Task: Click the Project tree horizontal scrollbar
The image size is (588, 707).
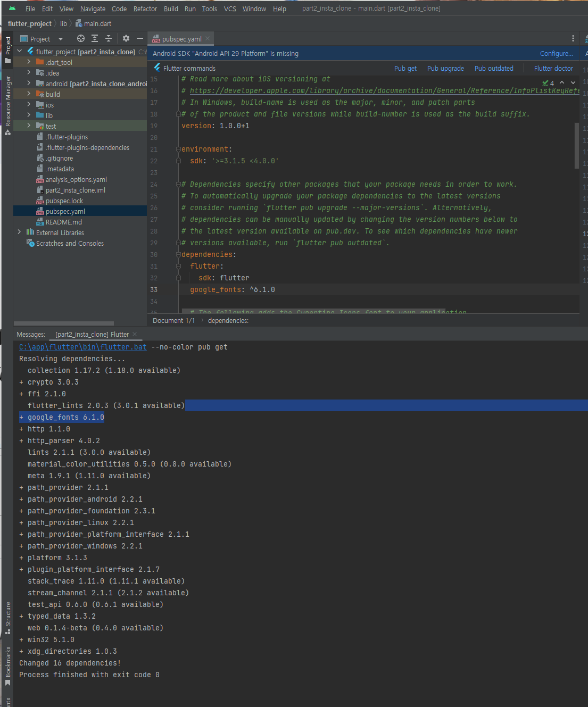Action: click(x=64, y=323)
